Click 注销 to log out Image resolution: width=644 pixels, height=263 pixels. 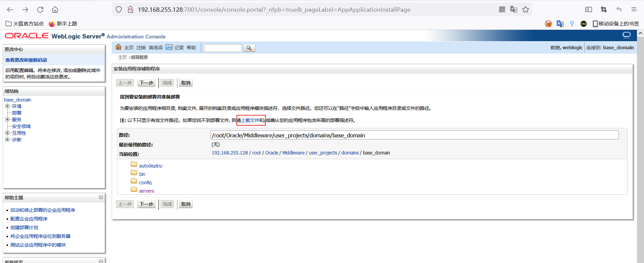click(x=141, y=48)
